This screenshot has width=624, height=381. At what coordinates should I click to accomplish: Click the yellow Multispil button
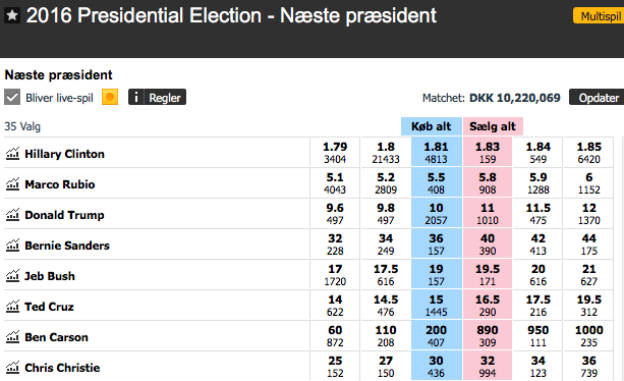click(599, 16)
